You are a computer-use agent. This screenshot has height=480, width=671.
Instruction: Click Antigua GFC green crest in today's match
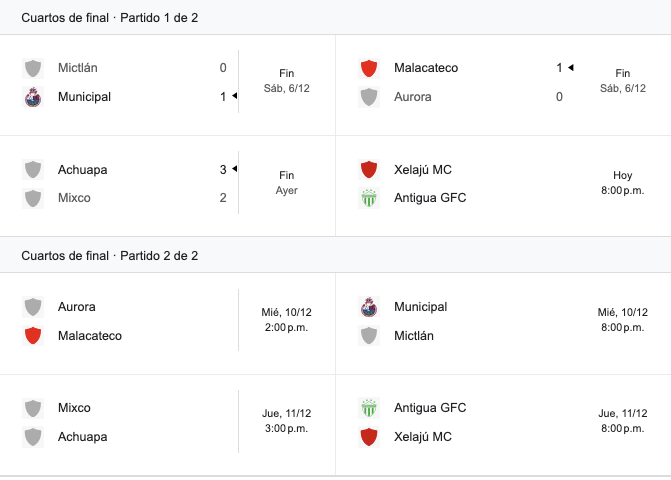tap(369, 198)
